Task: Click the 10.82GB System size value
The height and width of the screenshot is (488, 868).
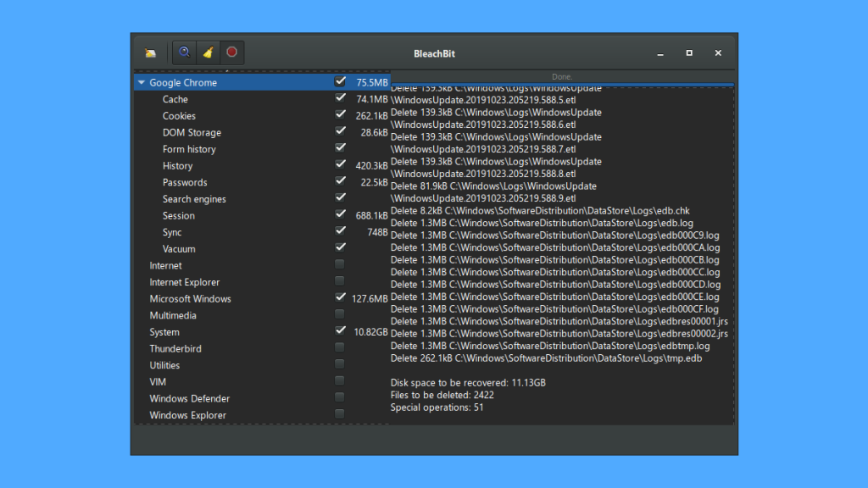Action: pos(370,332)
